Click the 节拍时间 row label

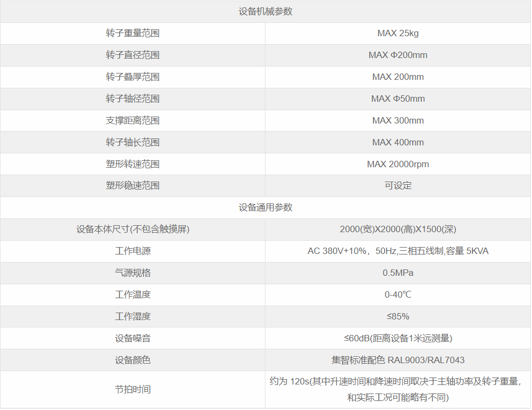coord(133,389)
